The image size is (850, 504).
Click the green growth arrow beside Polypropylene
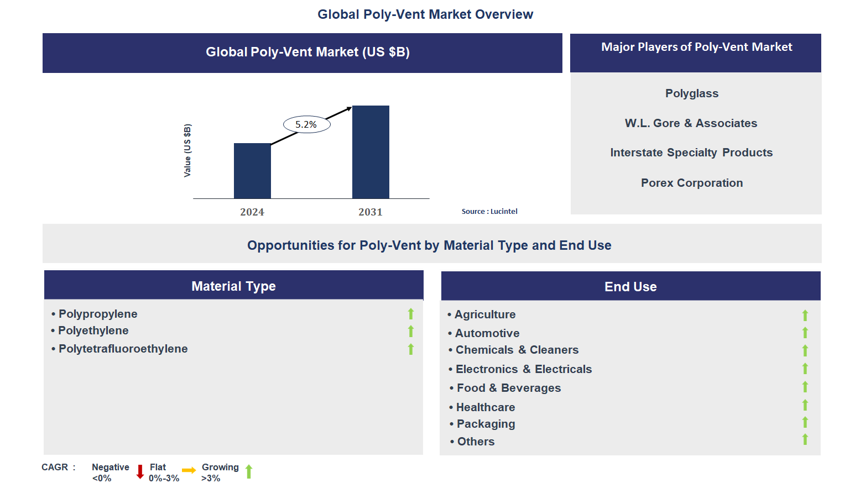point(411,314)
